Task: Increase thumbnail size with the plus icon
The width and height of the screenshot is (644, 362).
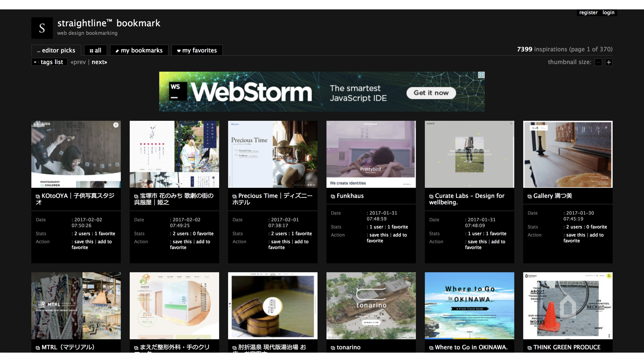Action: (609, 62)
